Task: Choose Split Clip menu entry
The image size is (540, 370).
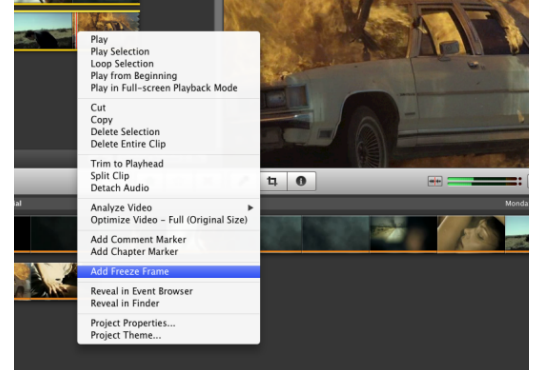Action: [x=168, y=176]
